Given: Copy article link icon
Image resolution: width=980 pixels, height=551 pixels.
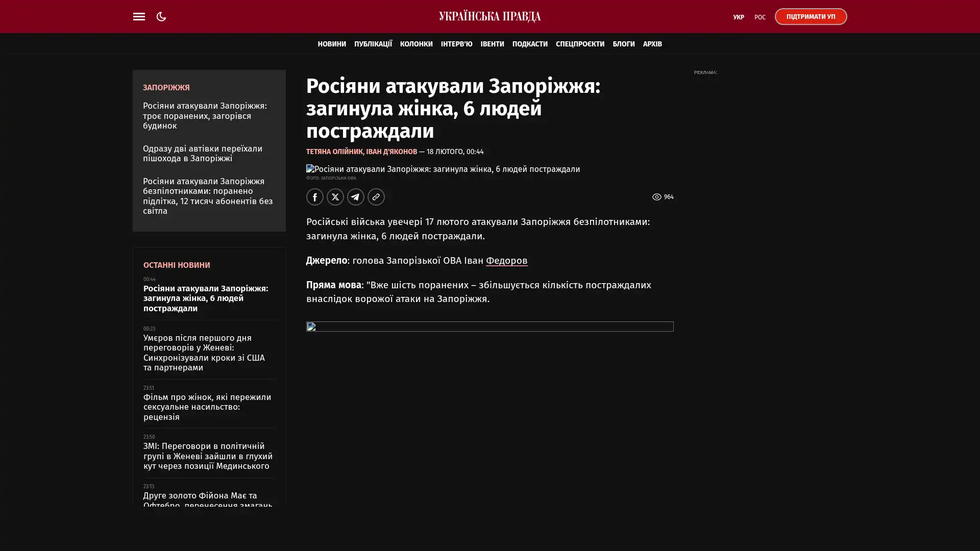Looking at the screenshot, I should pos(376,197).
